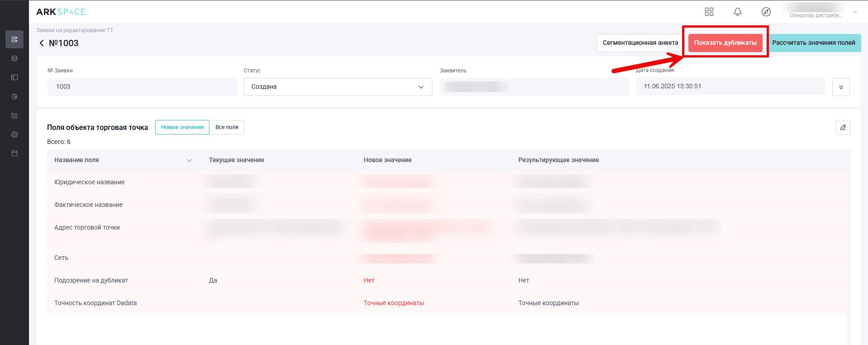Expand the request details double-chevron button

(x=841, y=87)
